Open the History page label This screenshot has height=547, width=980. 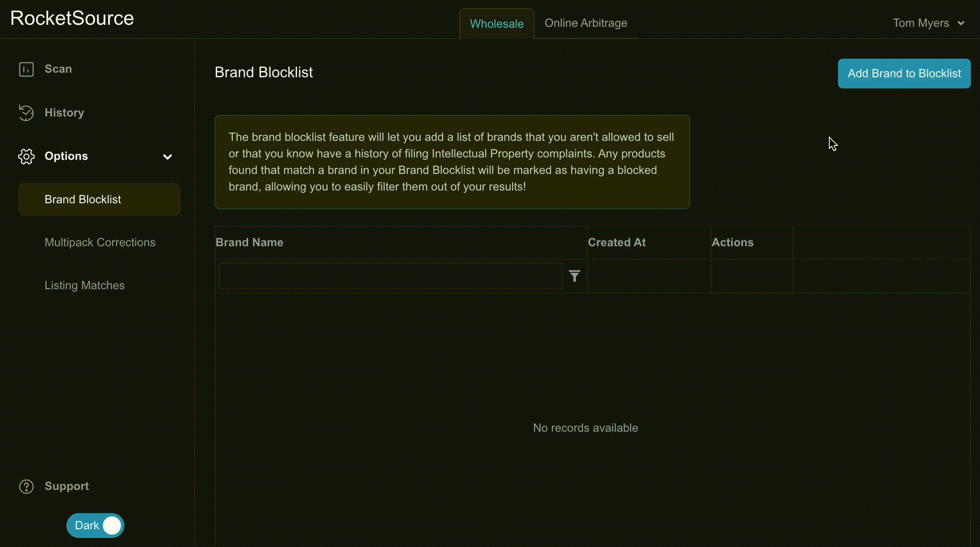point(64,113)
